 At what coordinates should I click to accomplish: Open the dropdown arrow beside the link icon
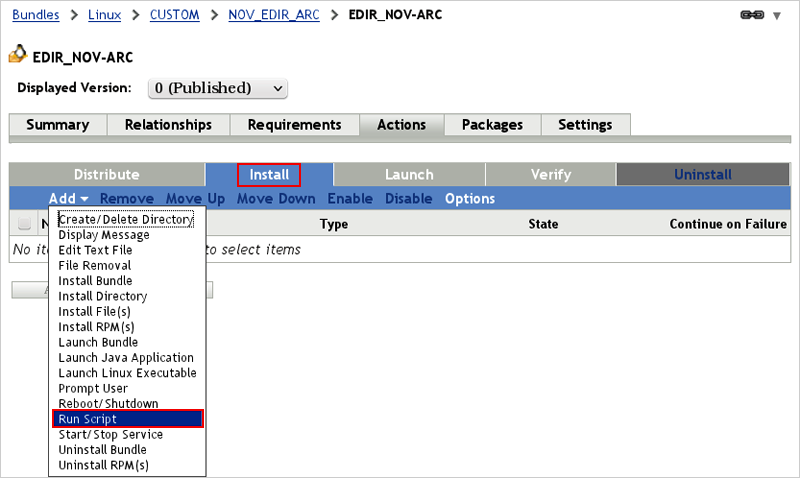coord(777,16)
